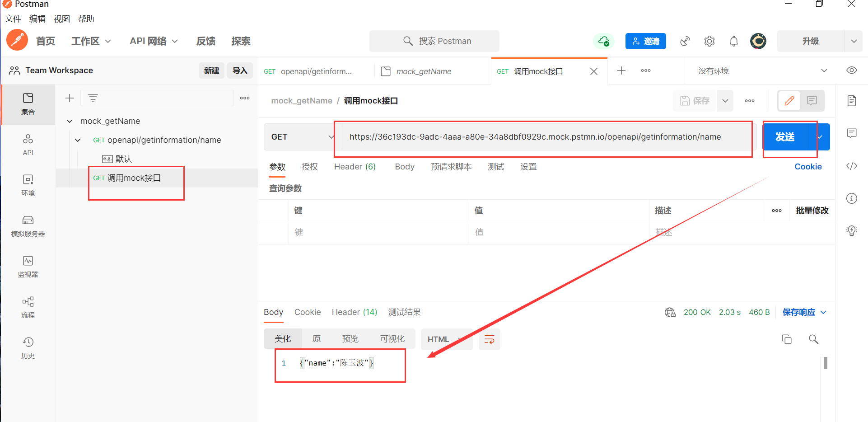
Task: Add a new collection with the plus icon
Action: coord(70,98)
